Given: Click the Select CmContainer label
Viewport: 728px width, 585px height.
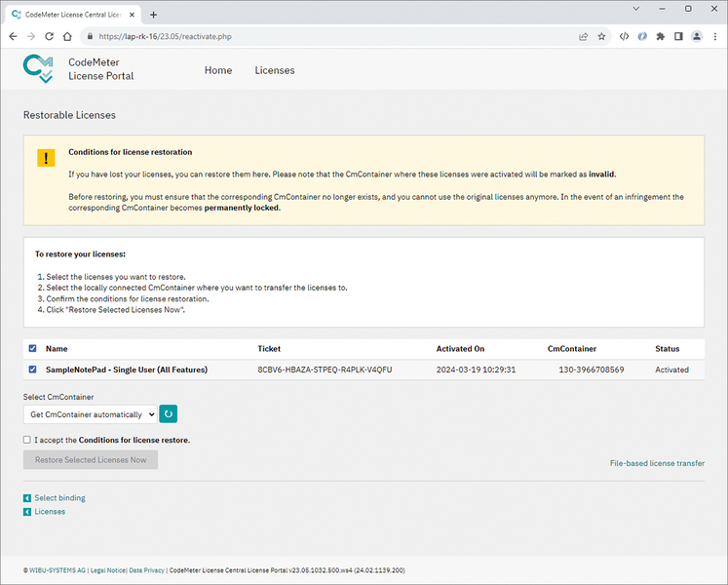Looking at the screenshot, I should (58, 397).
